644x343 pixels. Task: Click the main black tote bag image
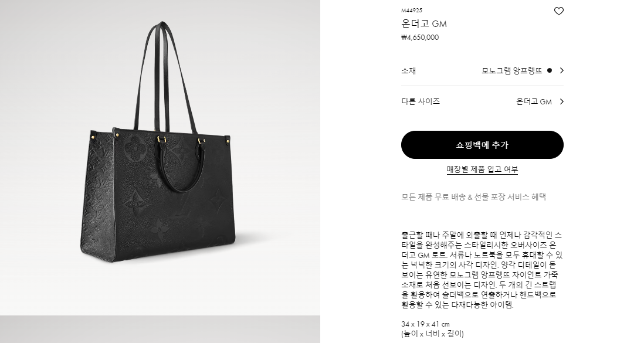160,158
